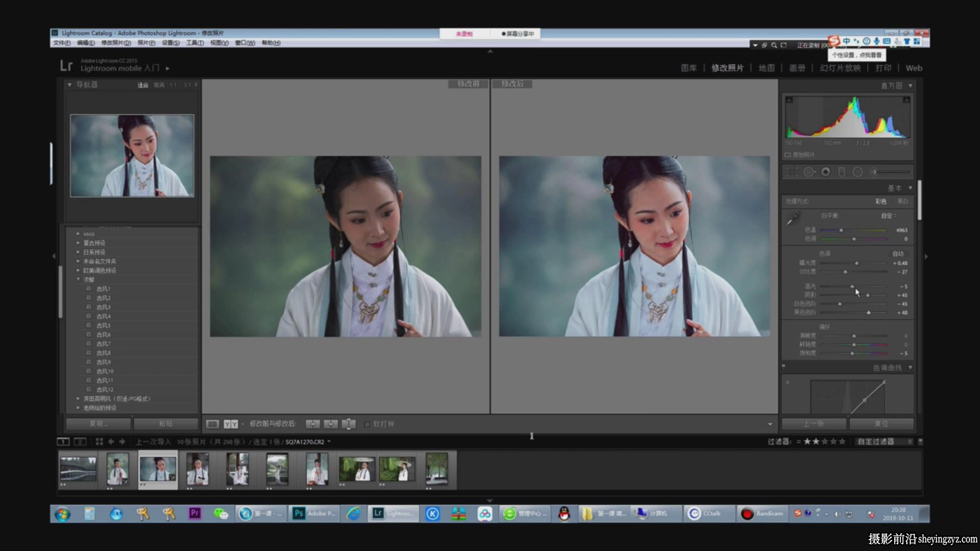Click the navigator preview image

point(132,156)
